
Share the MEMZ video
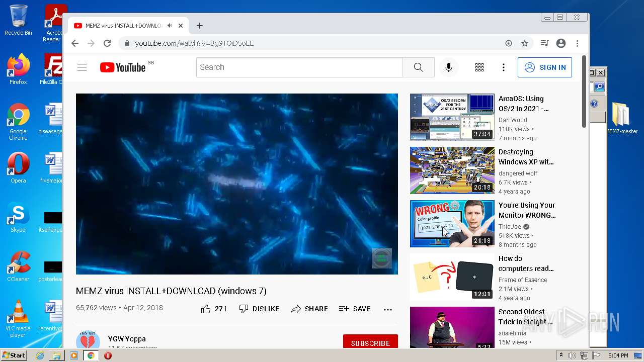[x=309, y=309]
